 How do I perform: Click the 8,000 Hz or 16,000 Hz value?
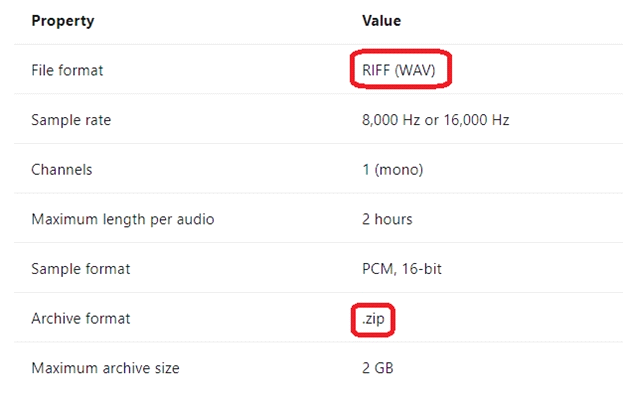pyautogui.click(x=435, y=120)
